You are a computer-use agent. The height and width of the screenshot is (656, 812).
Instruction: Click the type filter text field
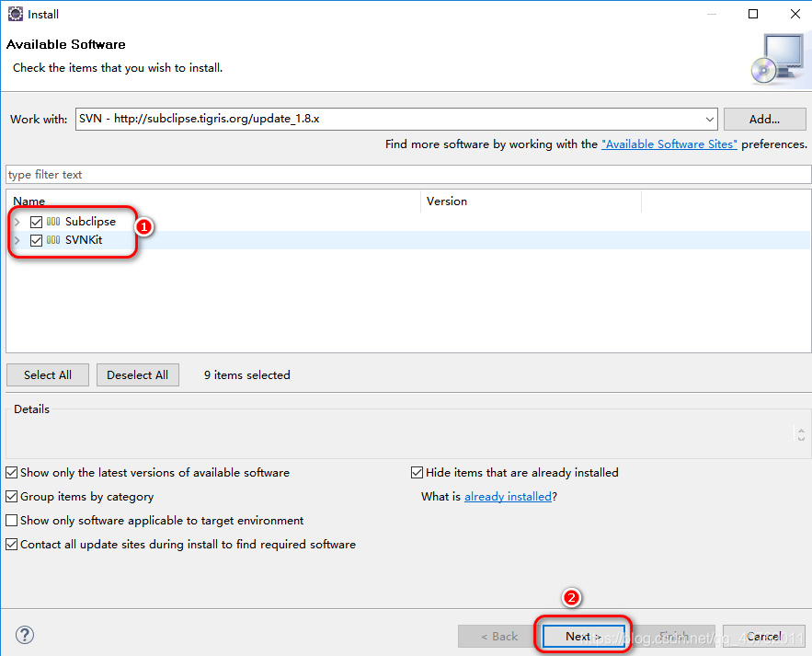coord(408,175)
